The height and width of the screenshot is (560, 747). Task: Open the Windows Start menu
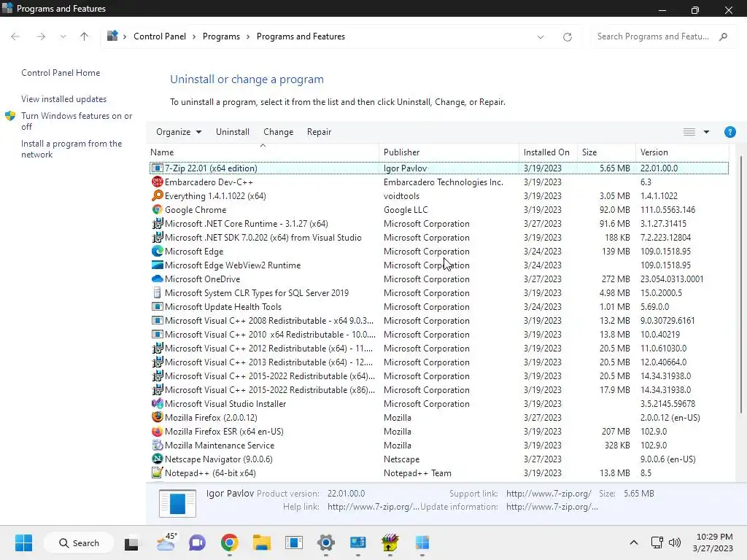point(23,542)
